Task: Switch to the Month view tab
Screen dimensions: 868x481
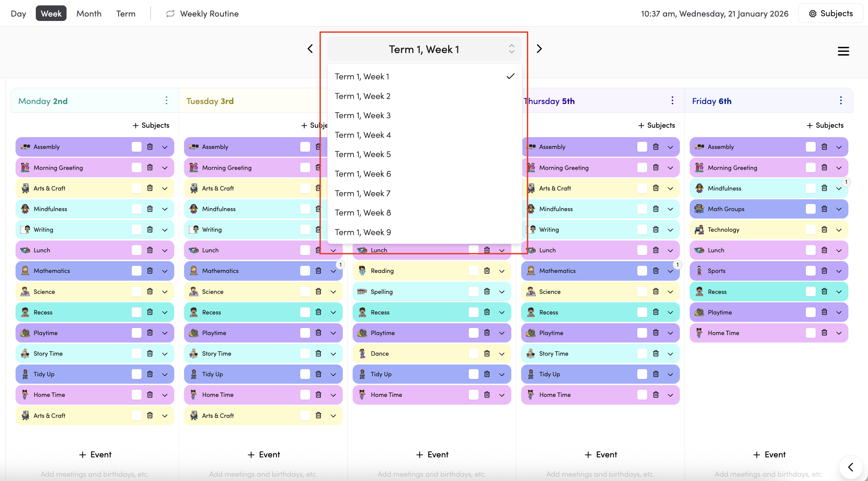Action: tap(89, 14)
